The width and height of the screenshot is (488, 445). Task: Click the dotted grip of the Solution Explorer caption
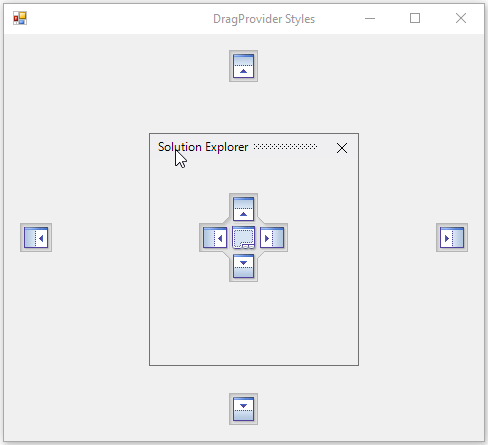pos(285,147)
